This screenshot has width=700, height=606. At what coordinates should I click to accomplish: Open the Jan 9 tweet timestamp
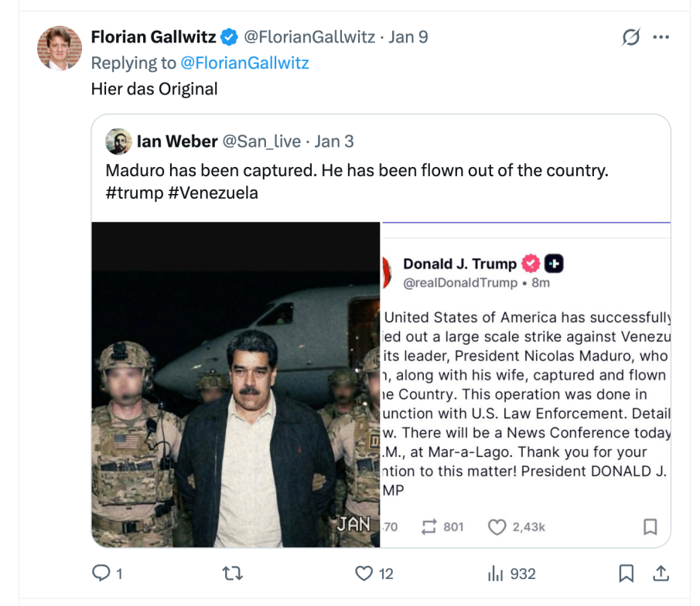(x=408, y=37)
